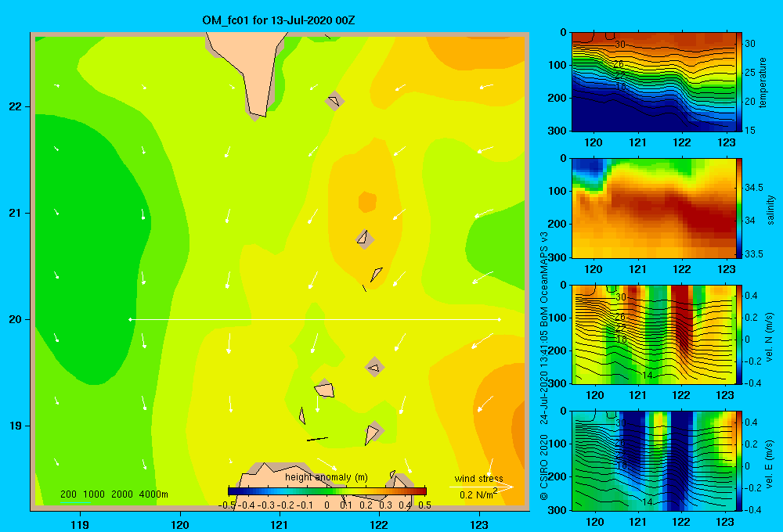The image size is (783, 532).
Task: Click the '24-Jul-2020 13:41:05' timestamp
Action: pyautogui.click(x=544, y=377)
